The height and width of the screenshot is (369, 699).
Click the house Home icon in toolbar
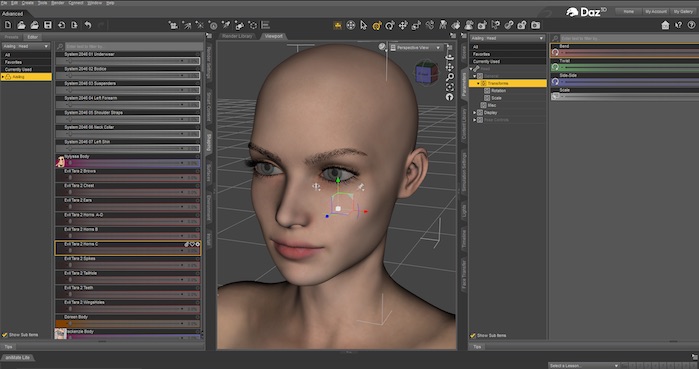click(x=665, y=25)
